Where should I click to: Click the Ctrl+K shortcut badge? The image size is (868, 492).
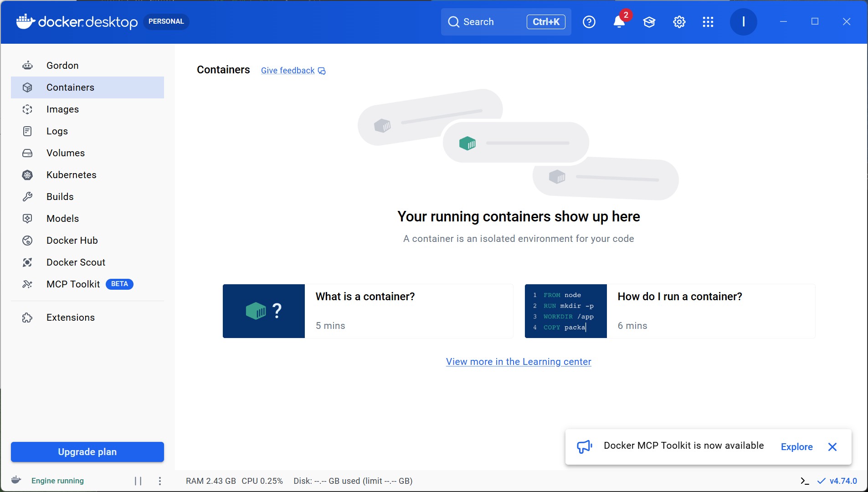point(546,22)
